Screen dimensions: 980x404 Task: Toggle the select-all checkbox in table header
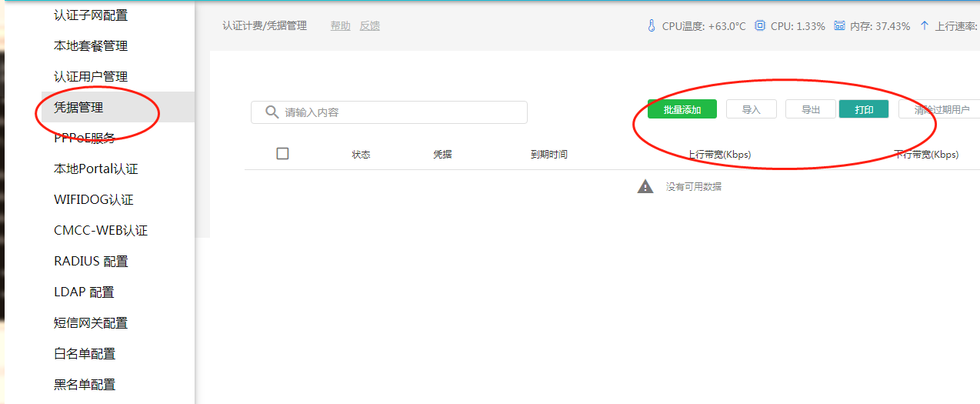[x=282, y=154]
